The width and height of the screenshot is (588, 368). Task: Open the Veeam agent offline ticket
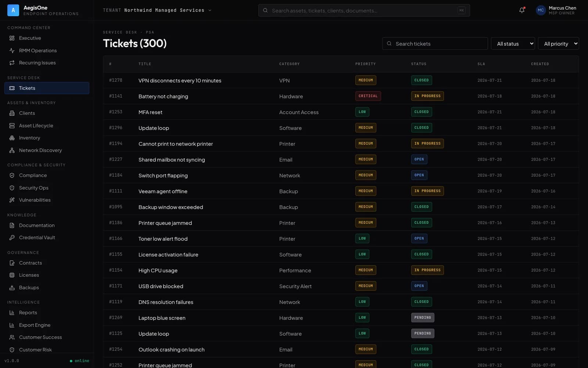[163, 191]
